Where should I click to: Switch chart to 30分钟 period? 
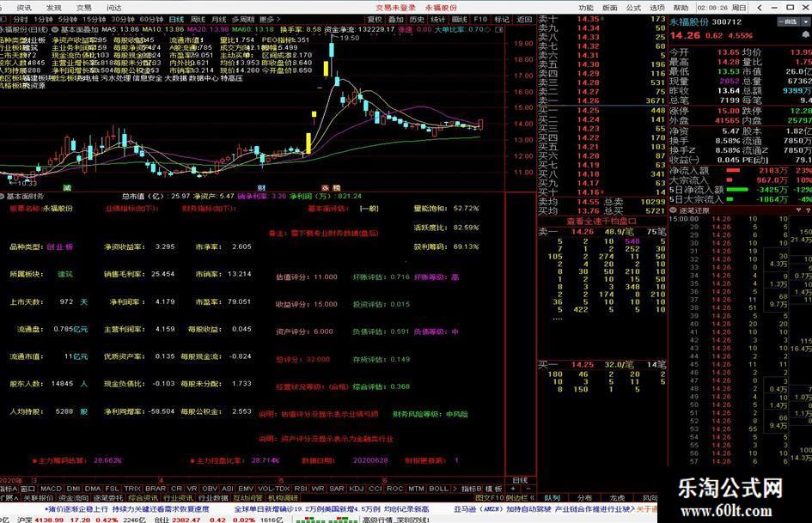click(123, 19)
